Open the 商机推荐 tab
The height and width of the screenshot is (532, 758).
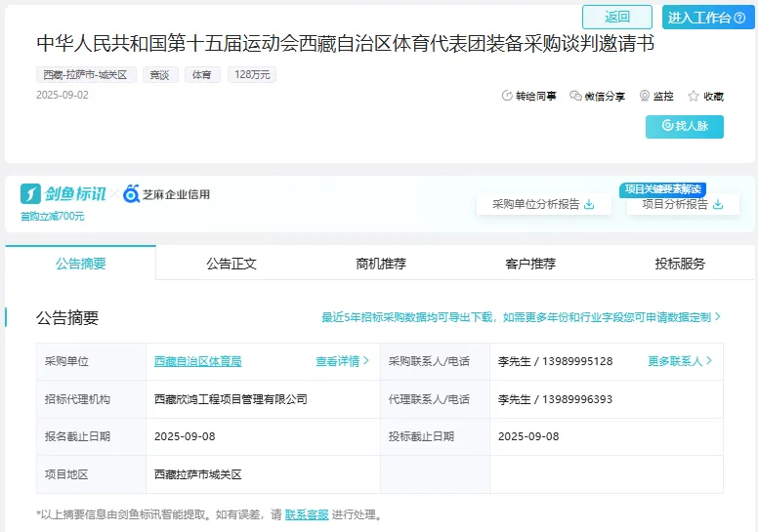(x=381, y=264)
